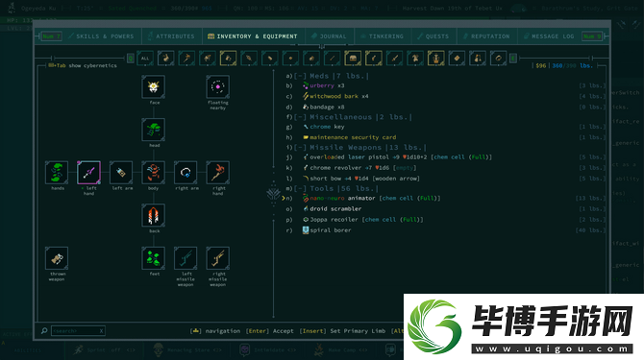Choose the ALL category filter
Screen dimensions: 644x360
(145, 59)
